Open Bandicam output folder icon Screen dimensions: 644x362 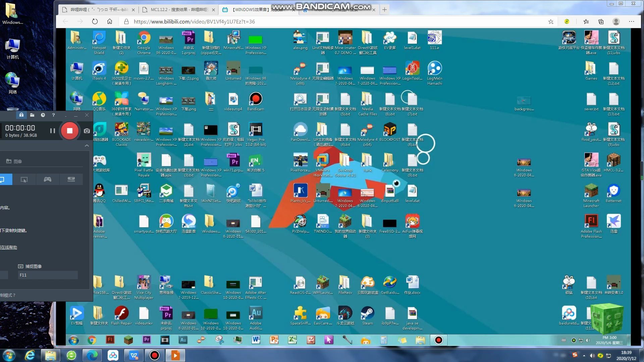pos(32,115)
